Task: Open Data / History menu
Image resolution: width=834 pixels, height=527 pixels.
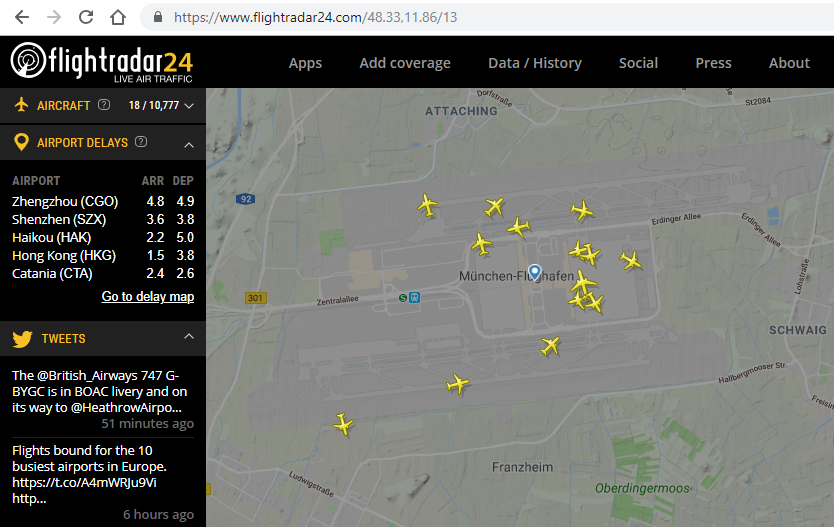Action: click(x=535, y=63)
